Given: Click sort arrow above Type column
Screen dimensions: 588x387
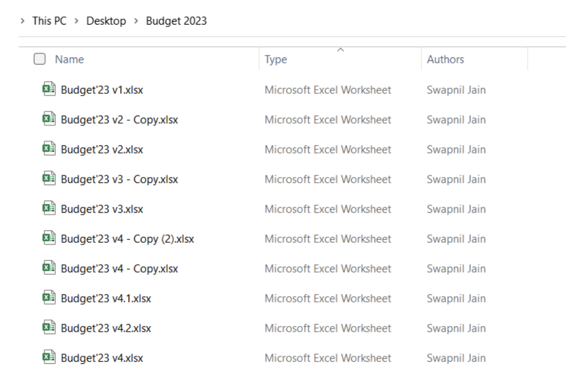Looking at the screenshot, I should point(341,50).
